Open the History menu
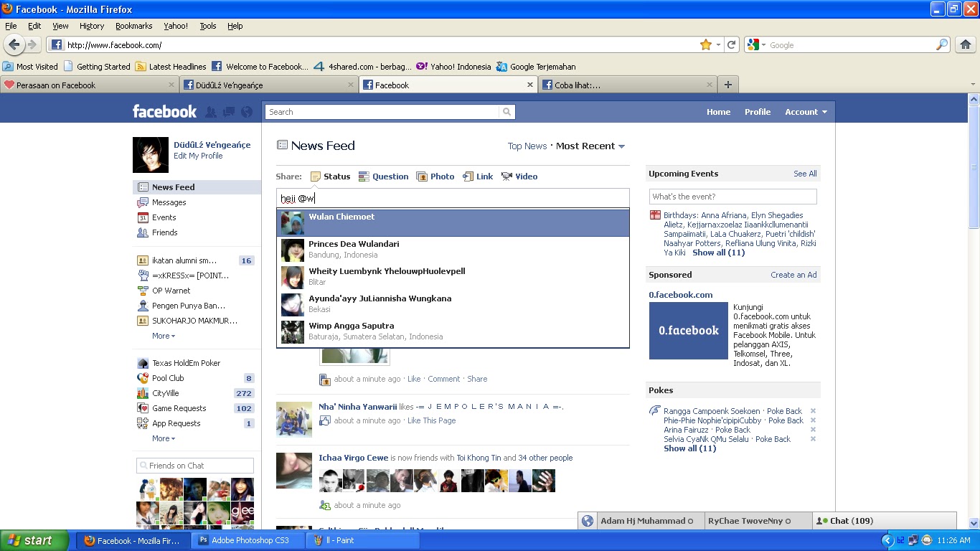 92,26
